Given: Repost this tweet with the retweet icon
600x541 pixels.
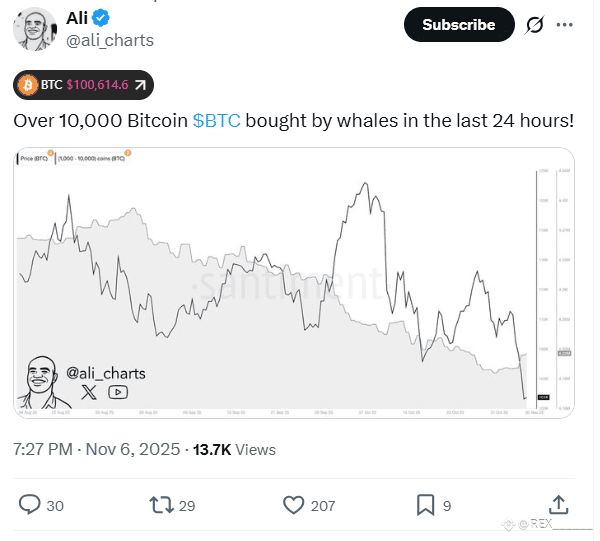Looking at the screenshot, I should 160,505.
